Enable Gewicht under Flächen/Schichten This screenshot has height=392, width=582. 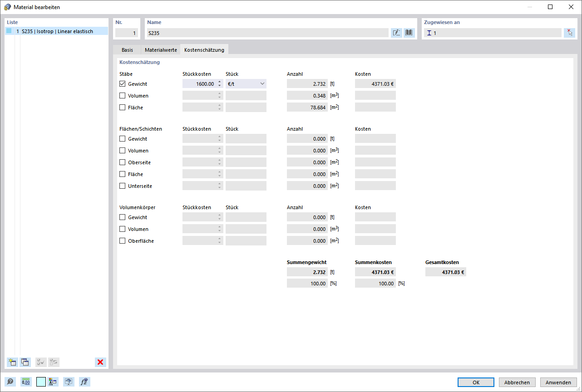pyautogui.click(x=123, y=139)
